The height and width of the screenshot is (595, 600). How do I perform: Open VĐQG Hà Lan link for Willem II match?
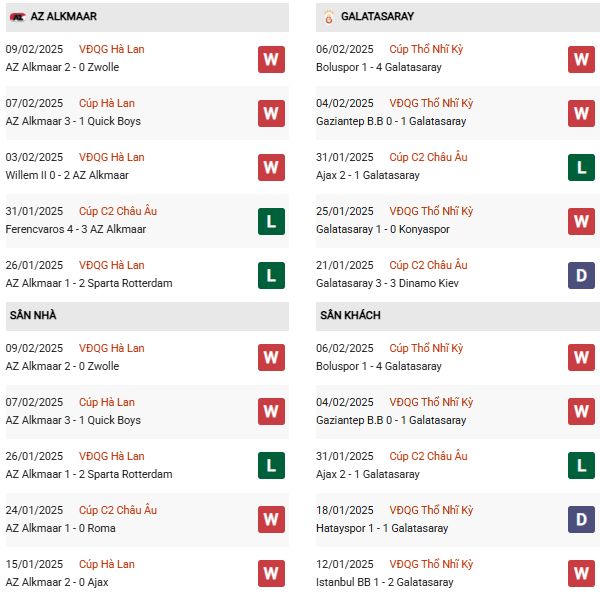tap(111, 157)
